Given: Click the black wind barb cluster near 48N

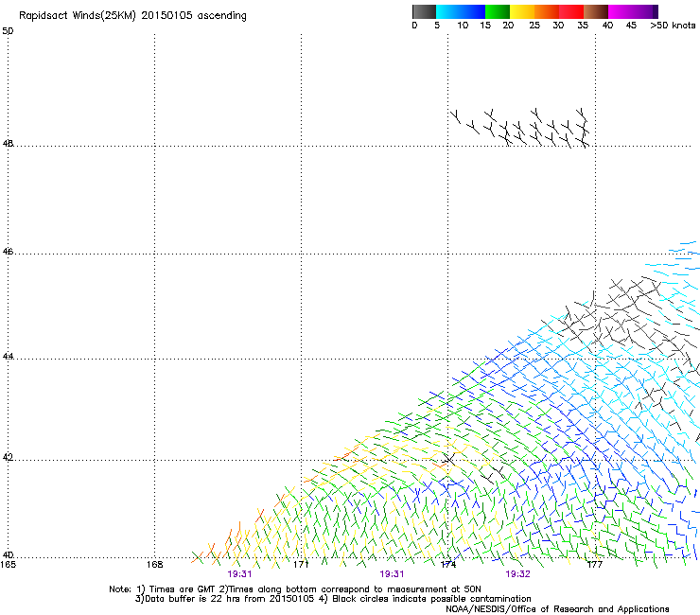Looking at the screenshot, I should (x=520, y=128).
